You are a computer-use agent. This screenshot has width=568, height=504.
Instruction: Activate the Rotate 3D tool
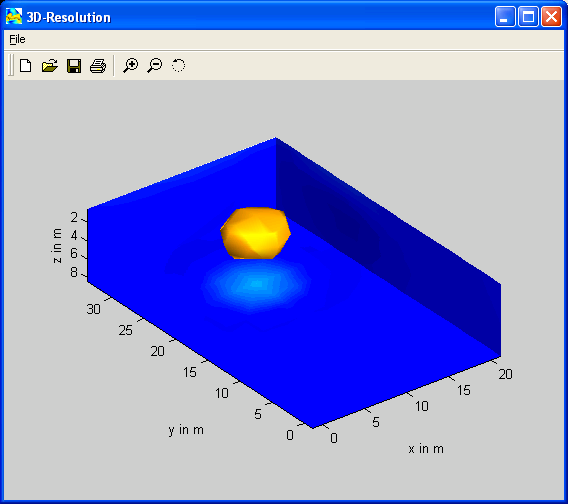click(x=178, y=66)
